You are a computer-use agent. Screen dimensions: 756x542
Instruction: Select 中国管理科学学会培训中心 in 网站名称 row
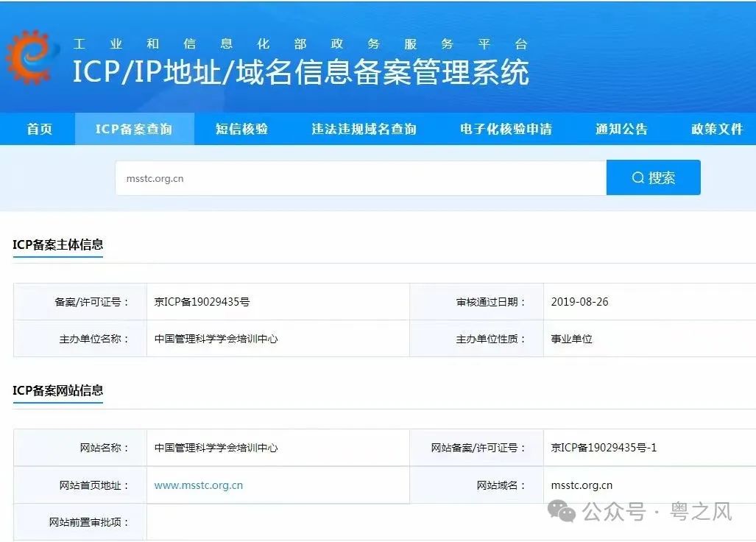point(216,448)
